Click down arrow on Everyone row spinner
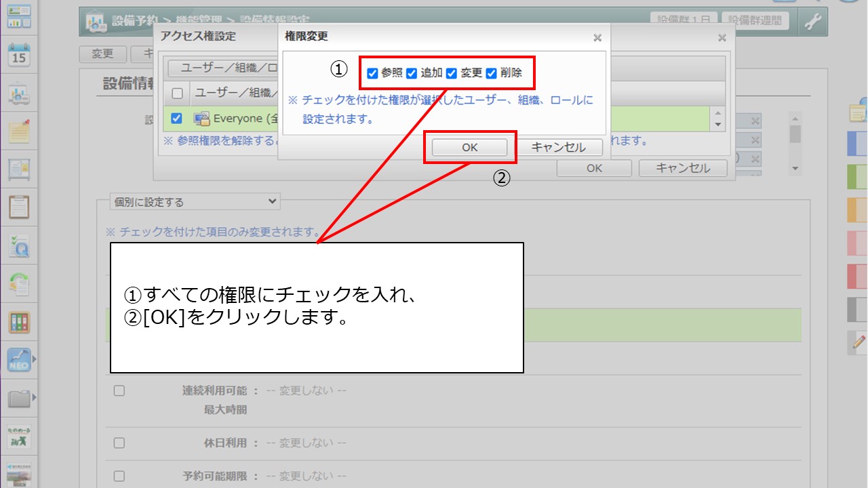The height and width of the screenshot is (488, 868). 717,125
